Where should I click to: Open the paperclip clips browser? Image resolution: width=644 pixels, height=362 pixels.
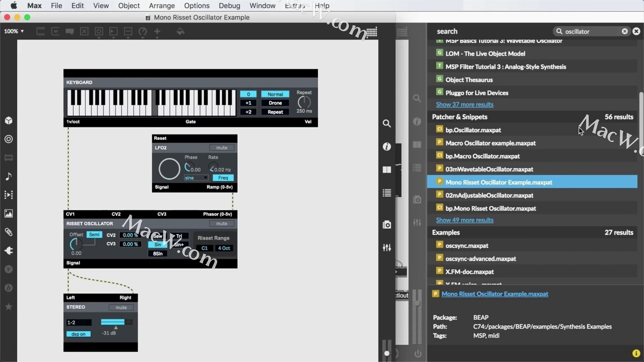[8, 232]
